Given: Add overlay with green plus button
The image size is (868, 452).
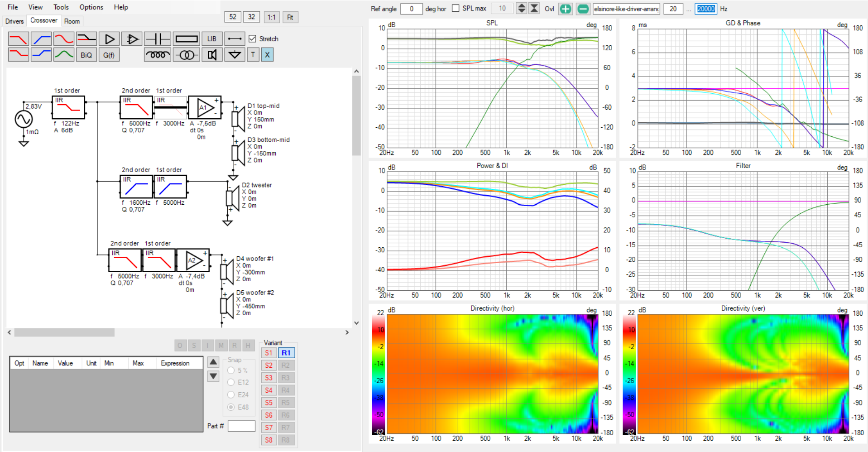Looking at the screenshot, I should (x=566, y=9).
